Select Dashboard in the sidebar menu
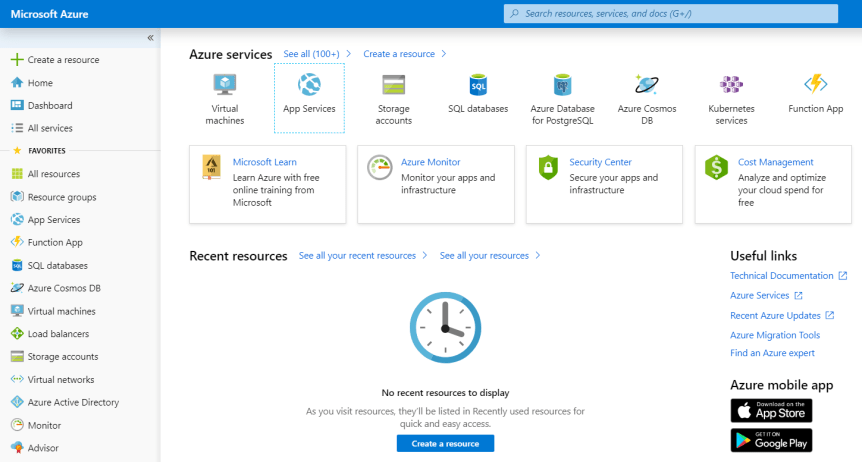 point(49,106)
